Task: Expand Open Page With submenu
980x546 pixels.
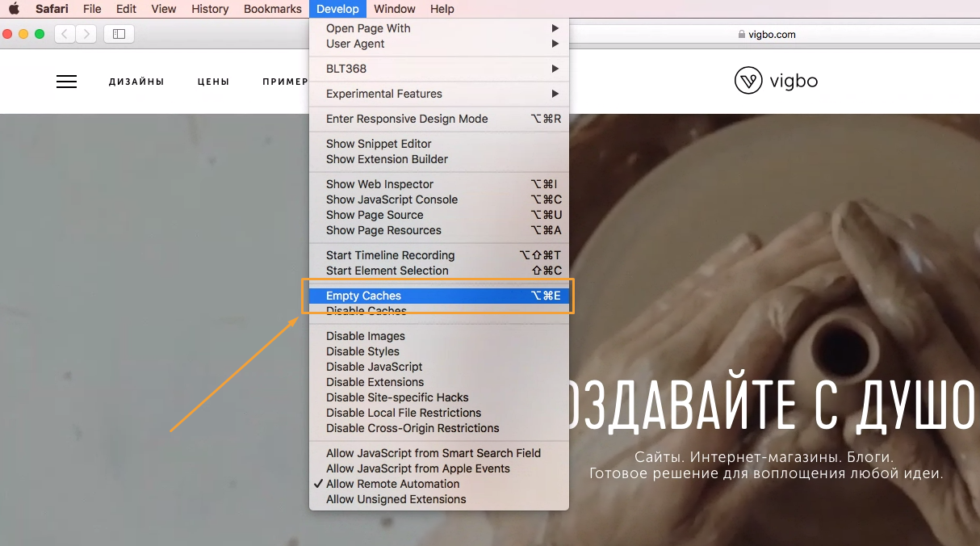Action: click(439, 28)
